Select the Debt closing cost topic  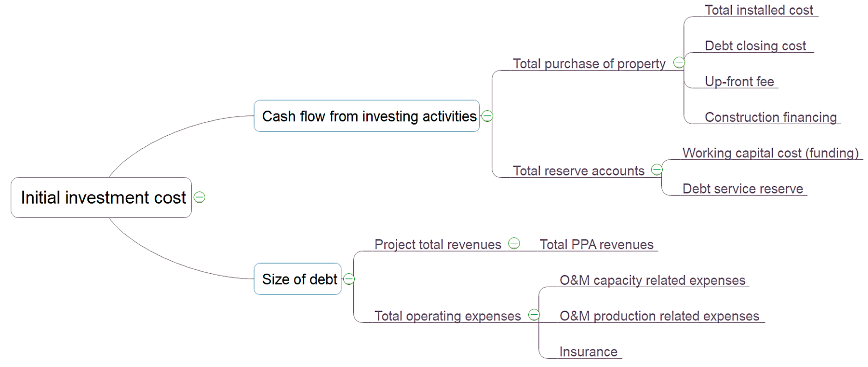tap(755, 46)
